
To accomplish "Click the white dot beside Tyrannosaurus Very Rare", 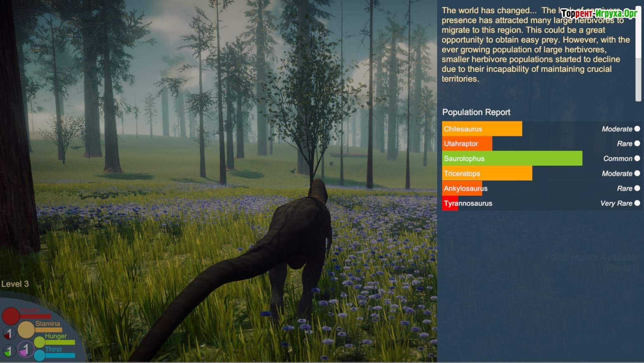I will point(637,203).
